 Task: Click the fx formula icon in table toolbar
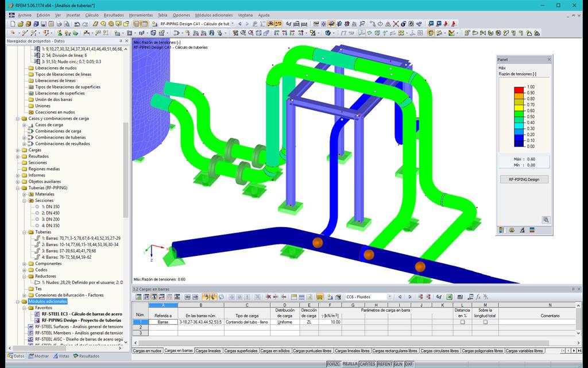pos(478,297)
